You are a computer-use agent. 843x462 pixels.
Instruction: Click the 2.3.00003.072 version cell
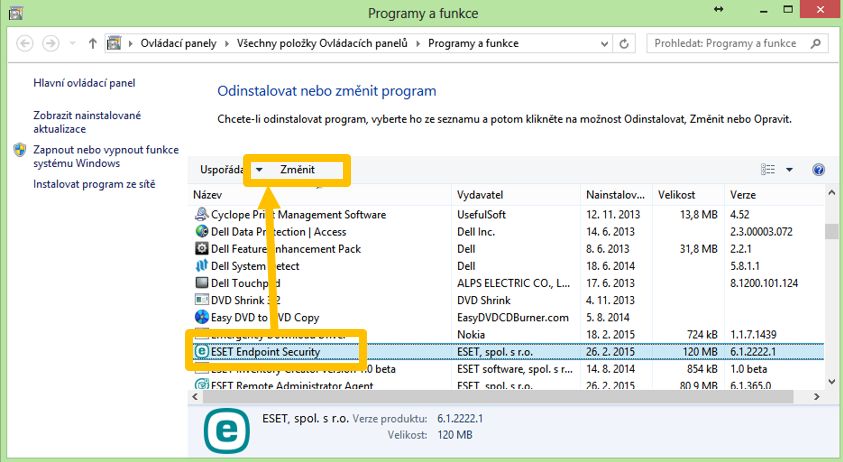click(x=761, y=232)
